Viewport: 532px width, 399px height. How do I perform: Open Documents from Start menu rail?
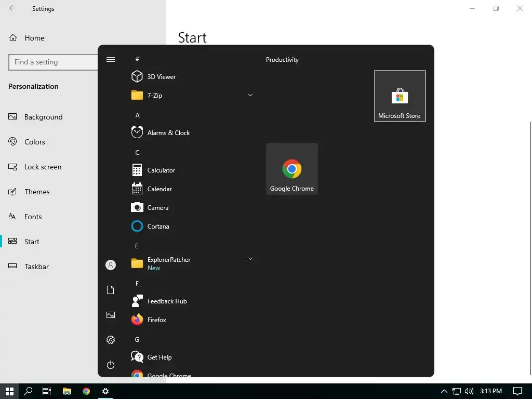[x=111, y=290]
